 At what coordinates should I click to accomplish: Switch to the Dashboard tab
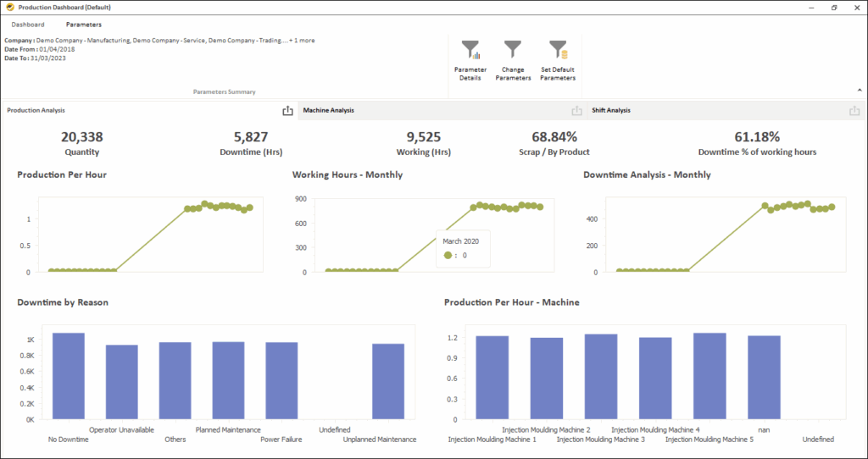(x=28, y=25)
